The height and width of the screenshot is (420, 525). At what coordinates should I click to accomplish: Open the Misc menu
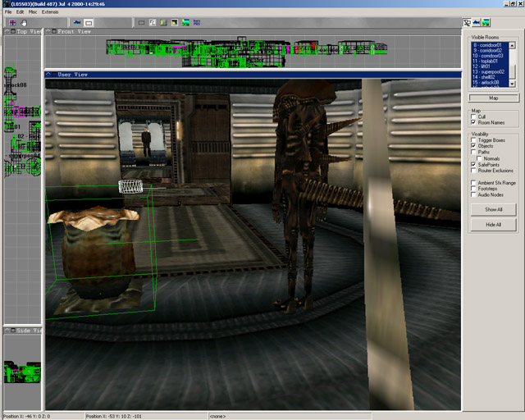(x=33, y=12)
